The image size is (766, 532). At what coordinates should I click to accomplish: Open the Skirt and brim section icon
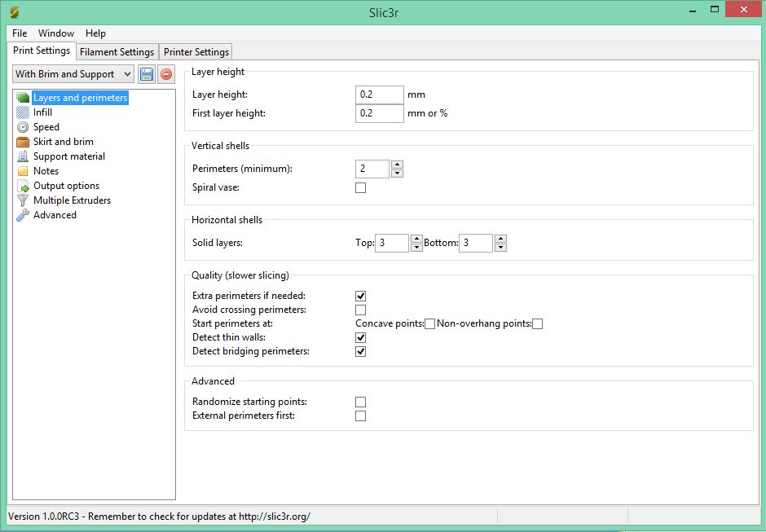pyautogui.click(x=23, y=142)
